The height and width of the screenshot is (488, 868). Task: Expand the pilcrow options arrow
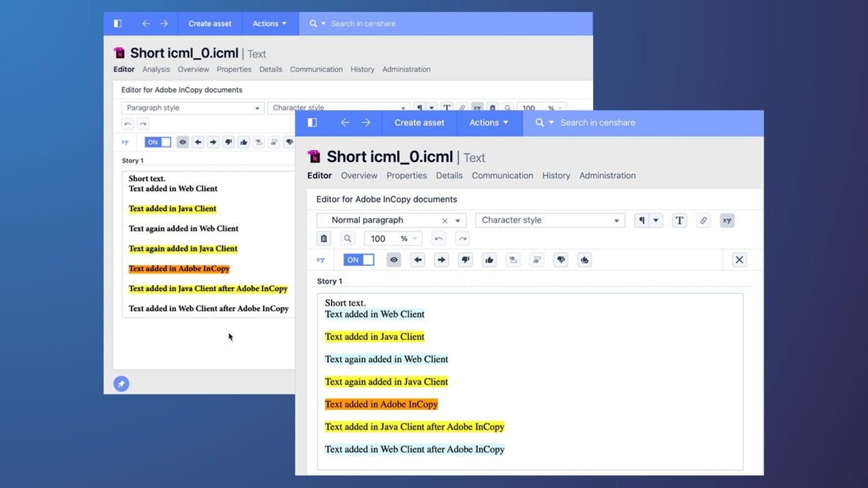656,221
